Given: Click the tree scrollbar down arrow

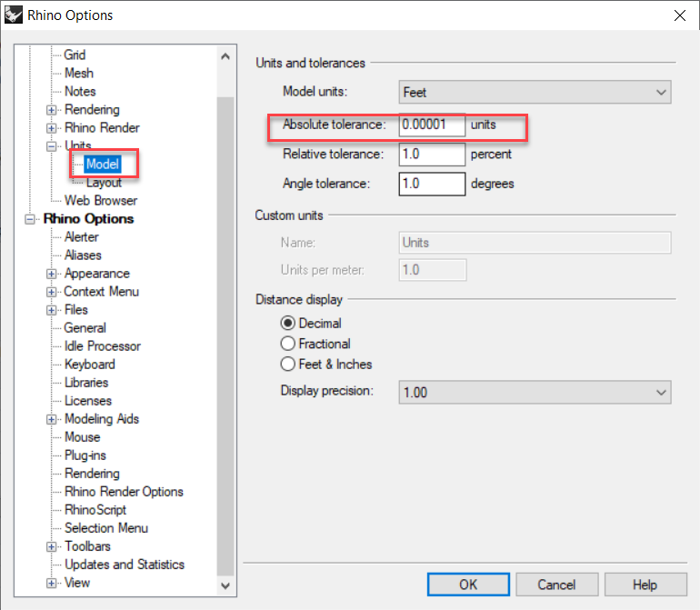Looking at the screenshot, I should [225, 585].
